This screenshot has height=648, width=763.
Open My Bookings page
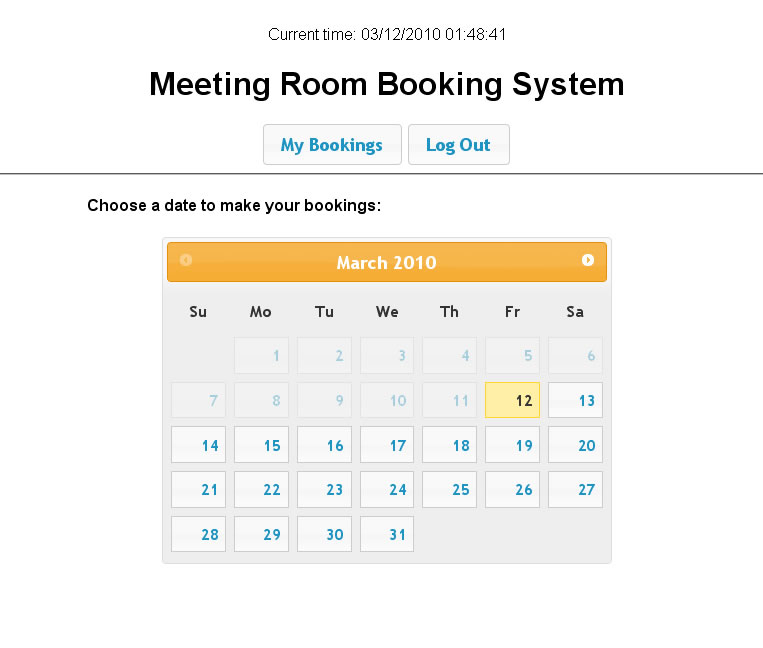click(332, 144)
